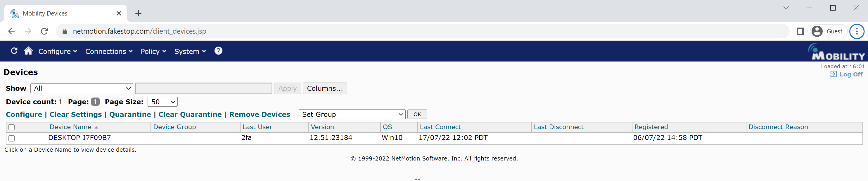Open the Show filter dropdown
This screenshot has height=181, width=868.
[82, 88]
